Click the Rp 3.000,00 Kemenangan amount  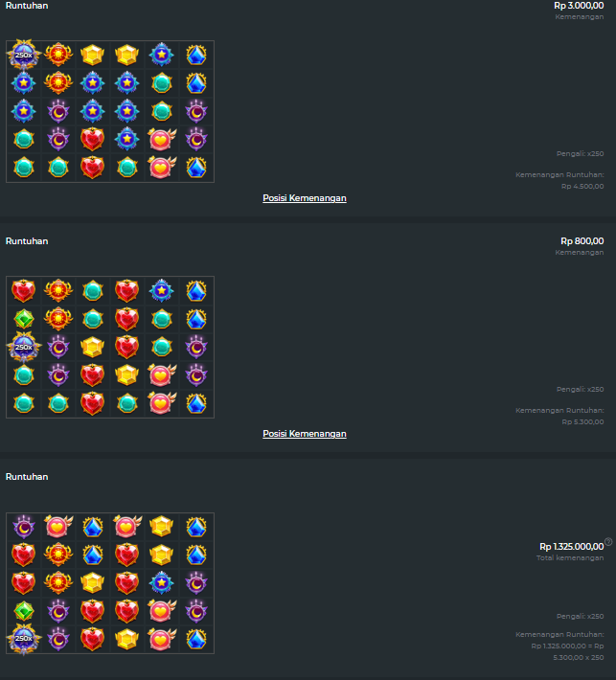click(579, 6)
